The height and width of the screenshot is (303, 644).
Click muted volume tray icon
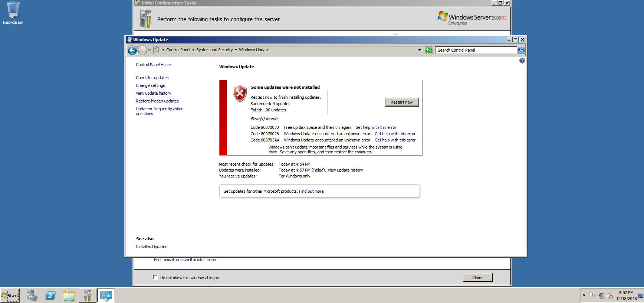609,296
